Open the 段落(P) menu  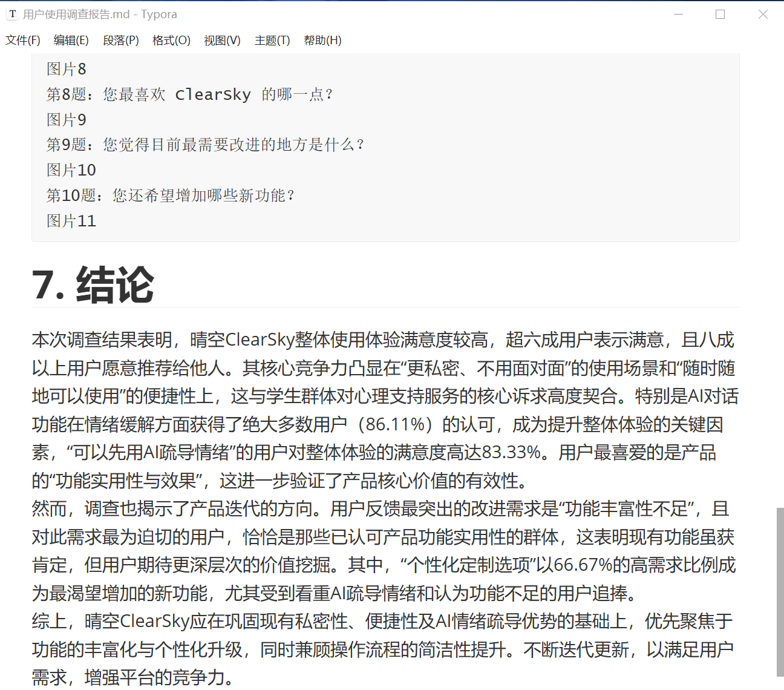click(121, 41)
